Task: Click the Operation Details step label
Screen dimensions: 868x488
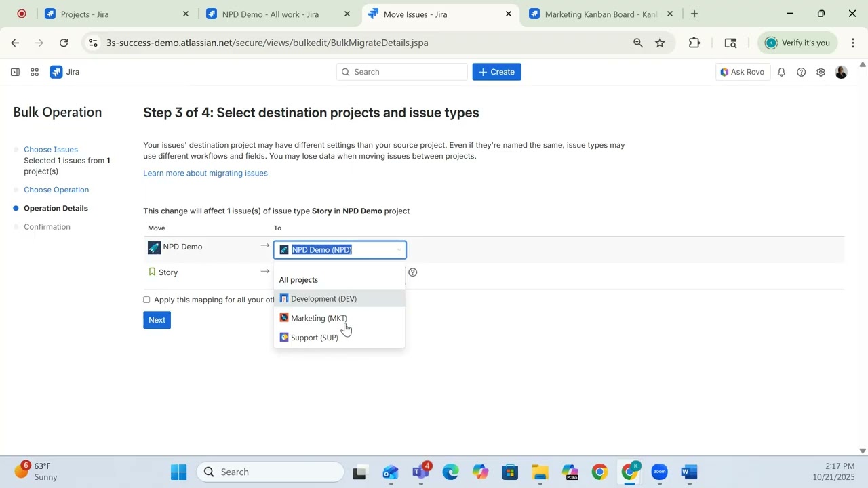Action: 56,209
